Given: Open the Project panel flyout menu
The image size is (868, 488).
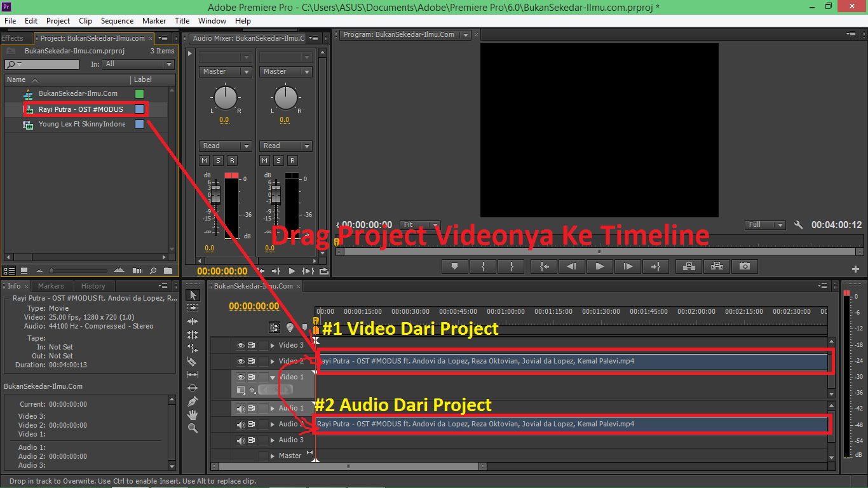Looking at the screenshot, I should (163, 38).
